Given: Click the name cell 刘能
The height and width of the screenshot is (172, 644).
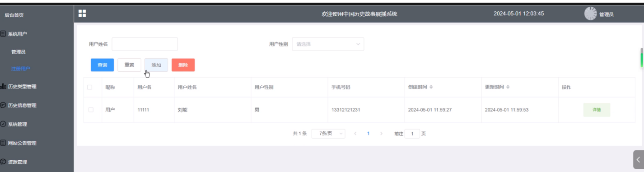Looking at the screenshot, I should coord(182,110).
